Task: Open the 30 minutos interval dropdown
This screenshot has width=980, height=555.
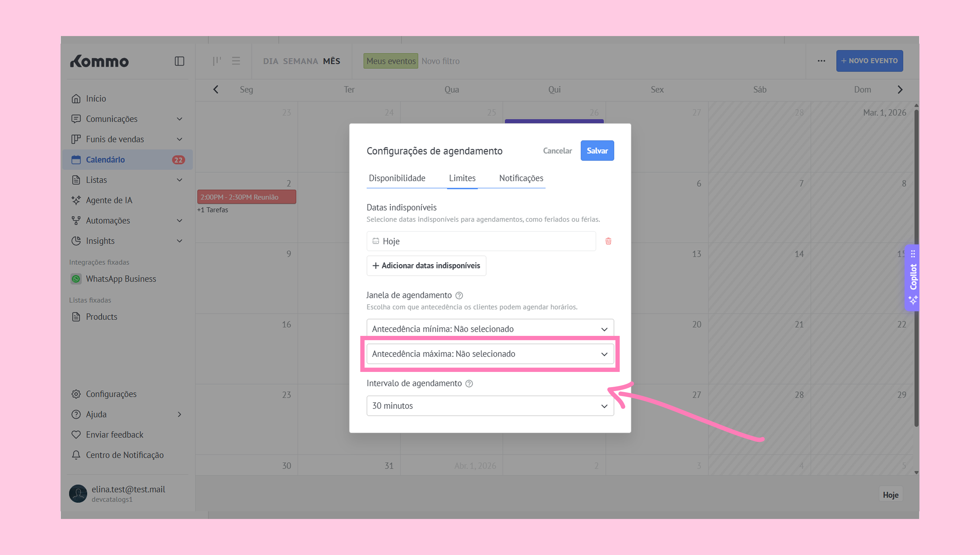Action: (x=490, y=405)
